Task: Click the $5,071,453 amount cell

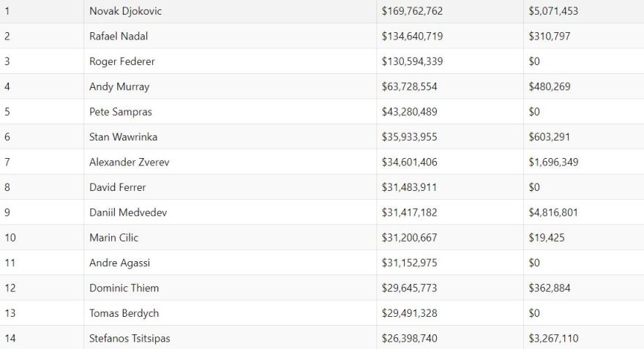Action: 553,11
